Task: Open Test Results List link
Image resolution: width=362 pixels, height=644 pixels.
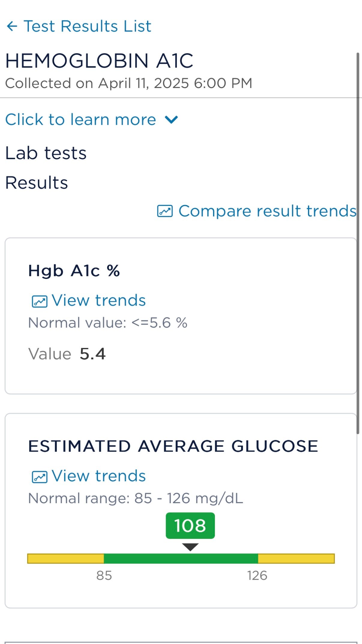Action: [87, 26]
